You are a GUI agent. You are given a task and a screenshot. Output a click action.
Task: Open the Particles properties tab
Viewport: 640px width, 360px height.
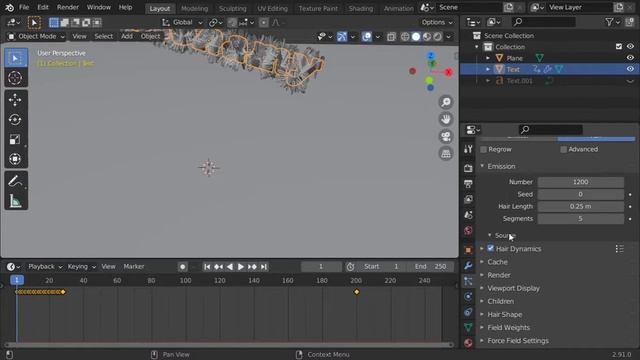pyautogui.click(x=468, y=281)
